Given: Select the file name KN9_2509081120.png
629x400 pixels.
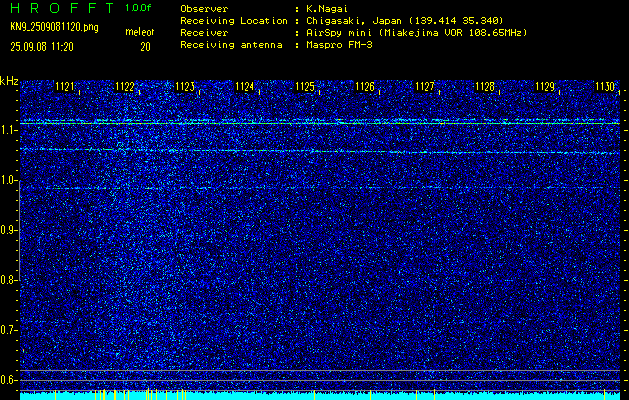Looking at the screenshot, I should [55, 27].
